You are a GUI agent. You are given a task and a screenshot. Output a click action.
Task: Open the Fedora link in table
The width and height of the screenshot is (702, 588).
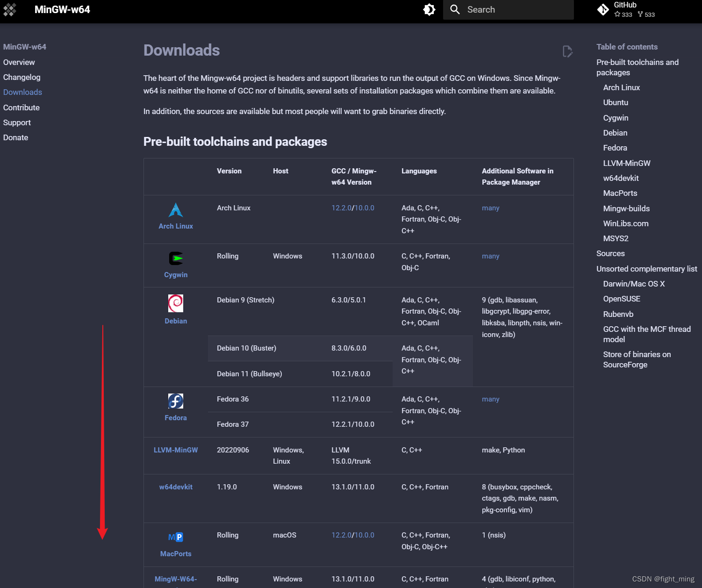(176, 418)
